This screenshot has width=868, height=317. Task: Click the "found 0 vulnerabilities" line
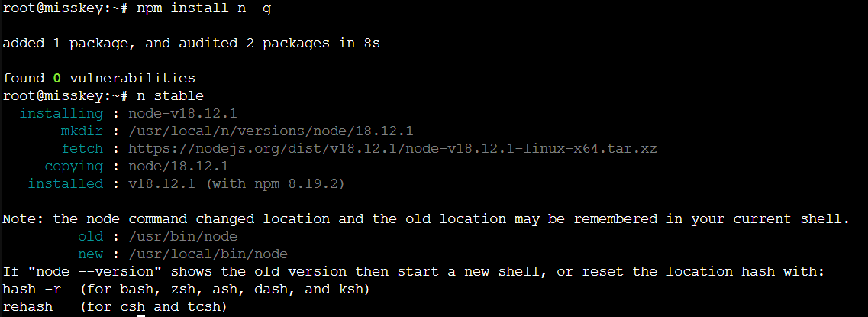[99, 78]
